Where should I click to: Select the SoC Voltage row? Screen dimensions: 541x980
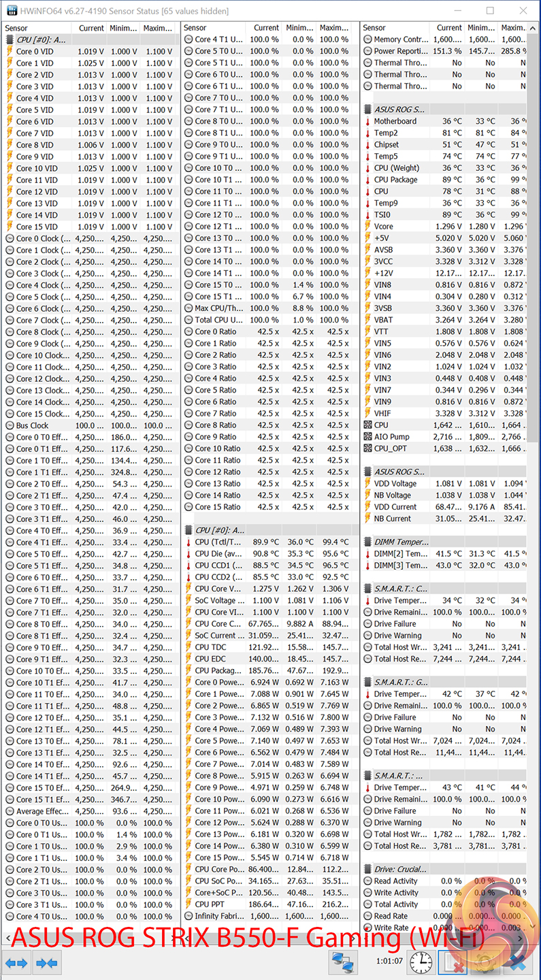269,600
